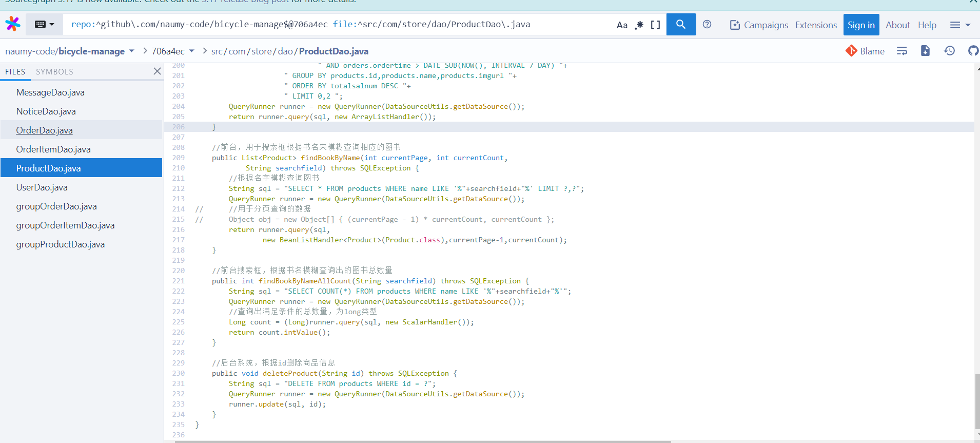Open the hamburger user menu
980x443 pixels.
point(960,25)
